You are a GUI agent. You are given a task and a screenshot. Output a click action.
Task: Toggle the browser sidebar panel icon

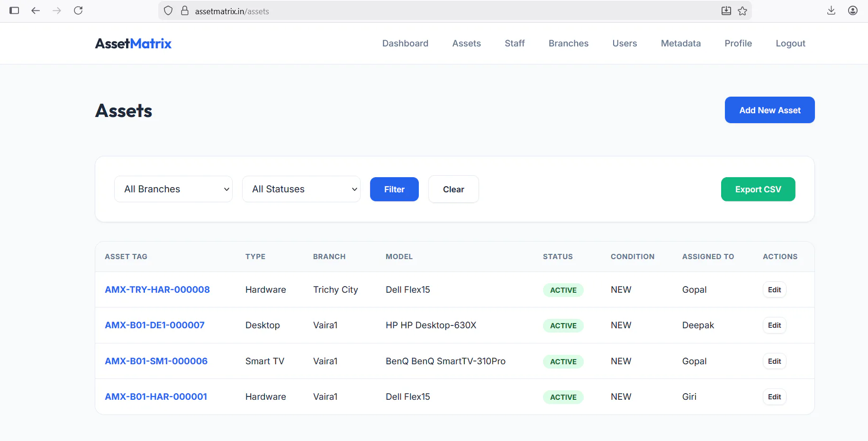[x=14, y=10]
